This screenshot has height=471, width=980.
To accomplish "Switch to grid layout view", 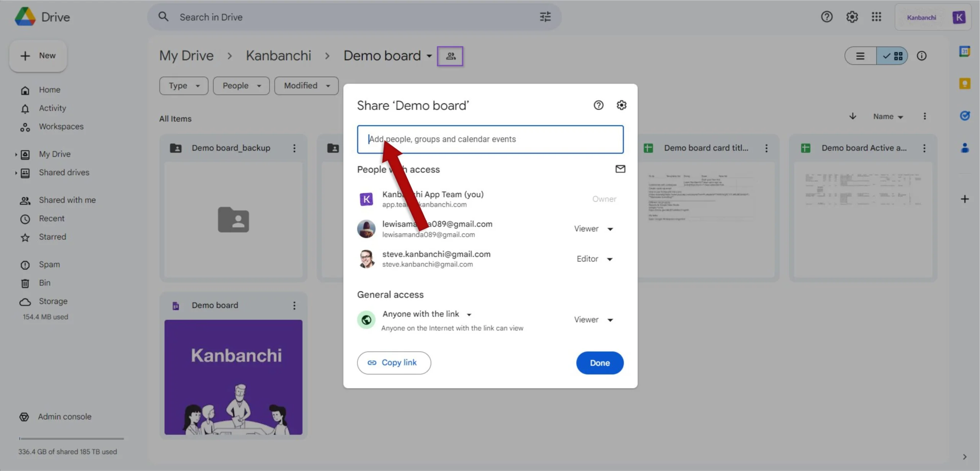I will (x=892, y=56).
